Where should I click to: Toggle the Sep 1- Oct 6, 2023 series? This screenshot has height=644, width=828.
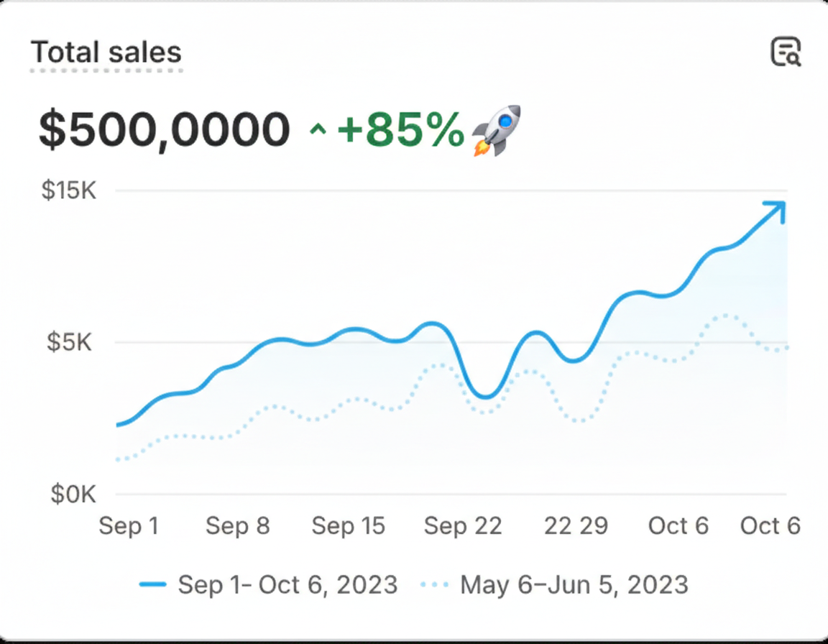(x=287, y=585)
